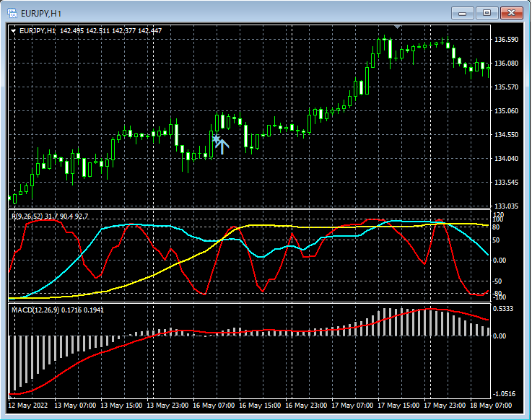Viewport: 532px width, 420px height.
Task: Click the 12 May 2022 time label
Action: pyautogui.click(x=28, y=406)
